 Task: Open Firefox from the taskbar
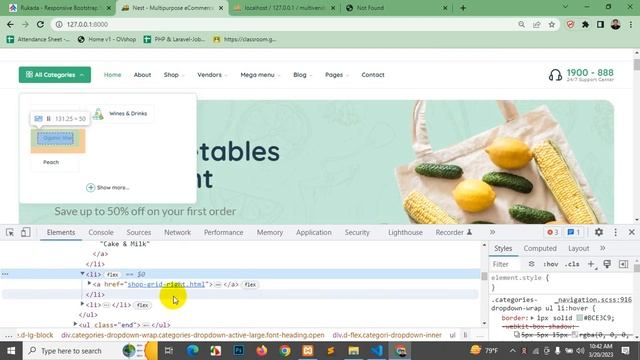(x=261, y=351)
